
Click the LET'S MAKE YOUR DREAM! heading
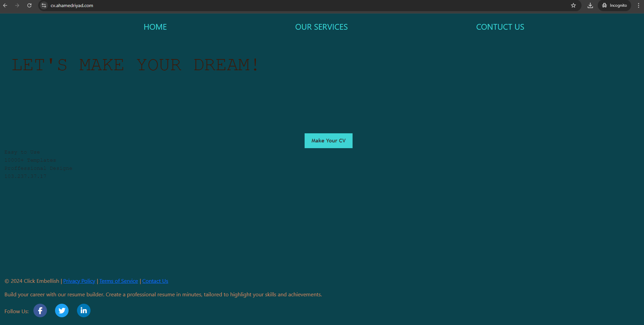click(135, 65)
